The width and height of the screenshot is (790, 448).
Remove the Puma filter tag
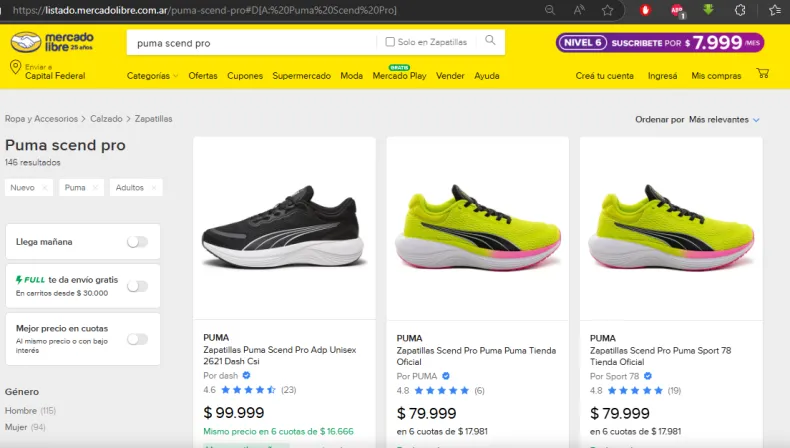[97, 188]
